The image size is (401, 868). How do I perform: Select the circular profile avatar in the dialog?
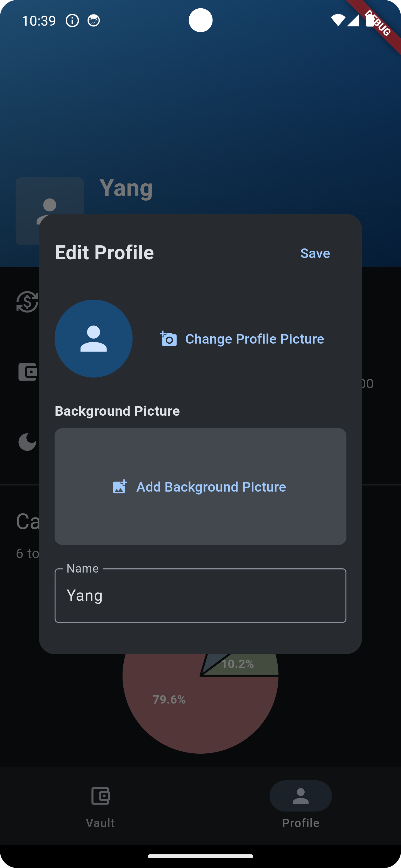pos(93,338)
